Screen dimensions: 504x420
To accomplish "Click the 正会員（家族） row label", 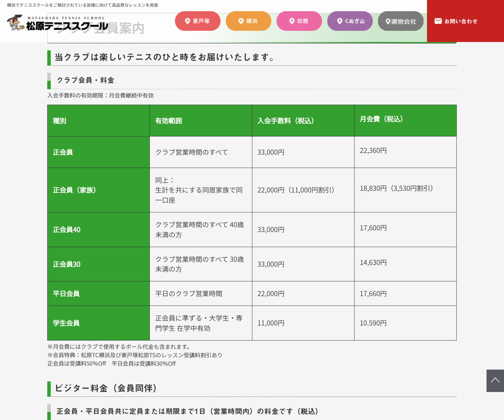I will coord(98,190).
